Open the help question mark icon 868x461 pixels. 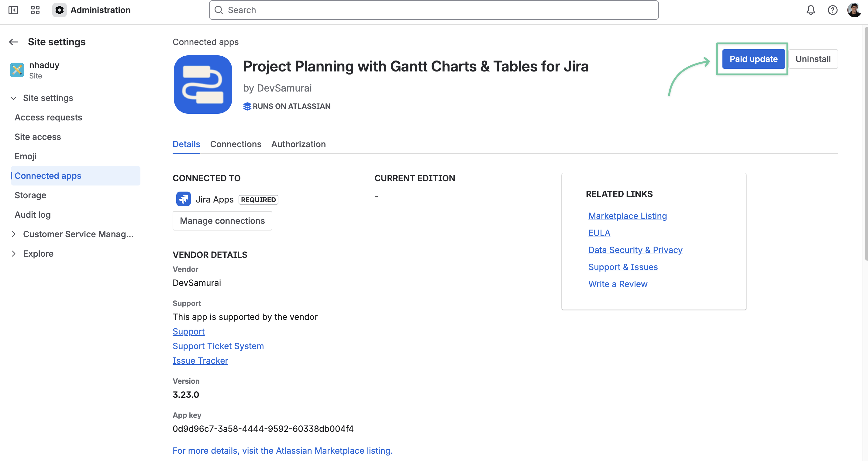tap(832, 10)
